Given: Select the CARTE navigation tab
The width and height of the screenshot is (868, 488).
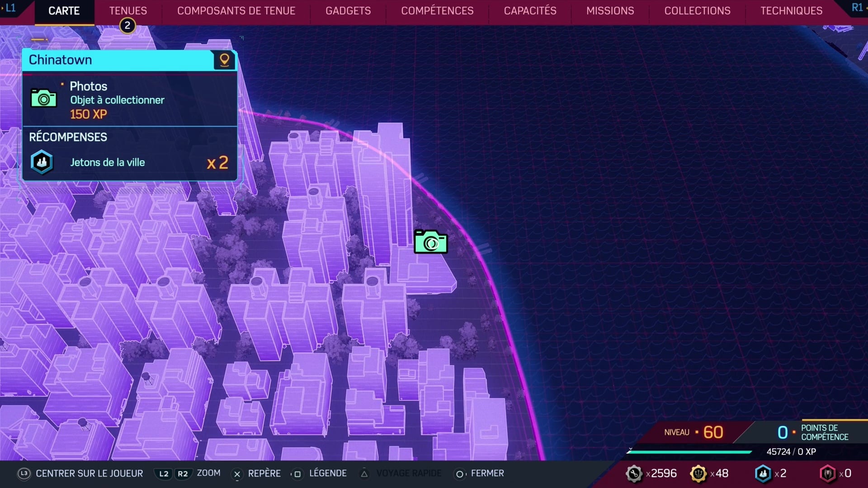Looking at the screenshot, I should click(x=64, y=11).
